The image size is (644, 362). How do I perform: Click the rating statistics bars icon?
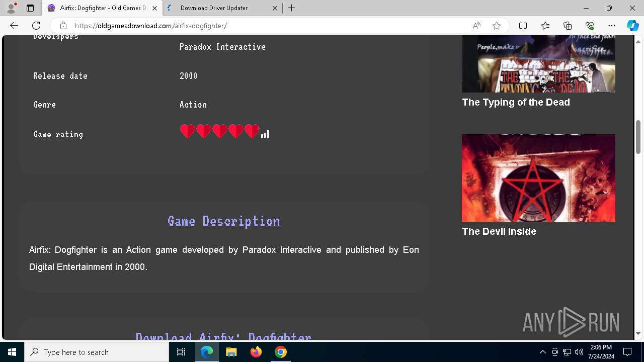[x=265, y=134]
